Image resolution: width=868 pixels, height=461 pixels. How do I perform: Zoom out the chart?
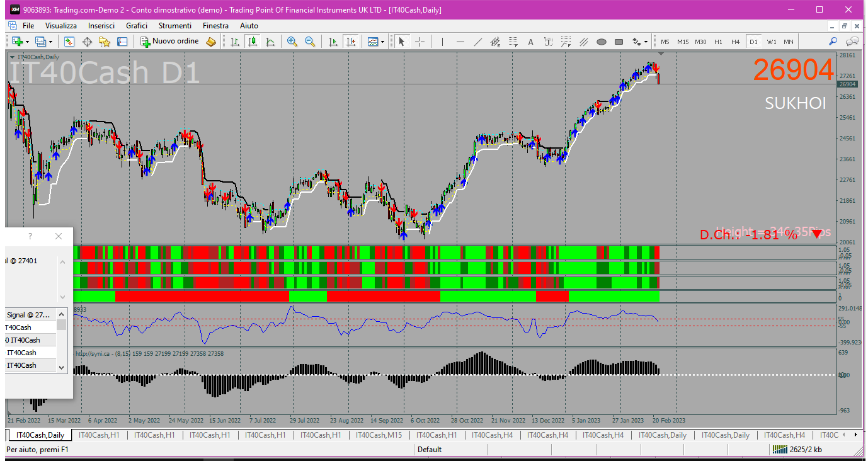point(310,42)
